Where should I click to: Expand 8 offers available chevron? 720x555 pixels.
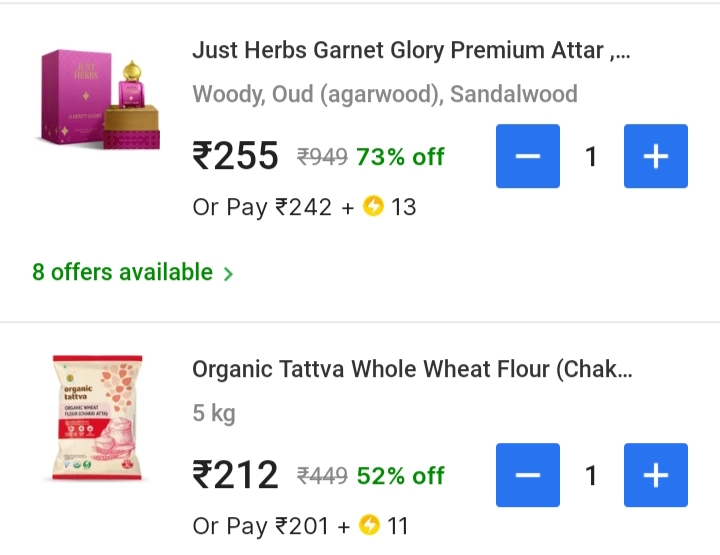tap(228, 273)
